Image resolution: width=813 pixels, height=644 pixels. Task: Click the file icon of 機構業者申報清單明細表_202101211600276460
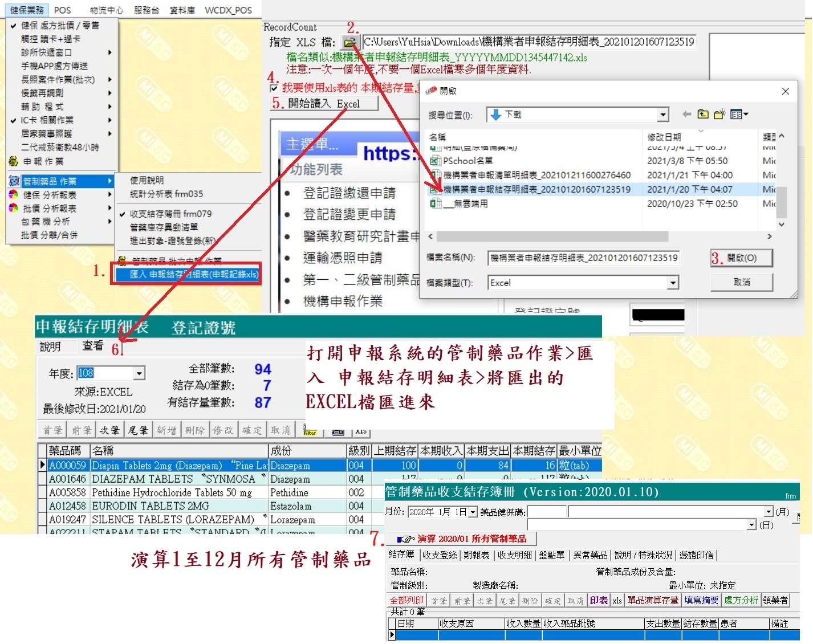436,175
